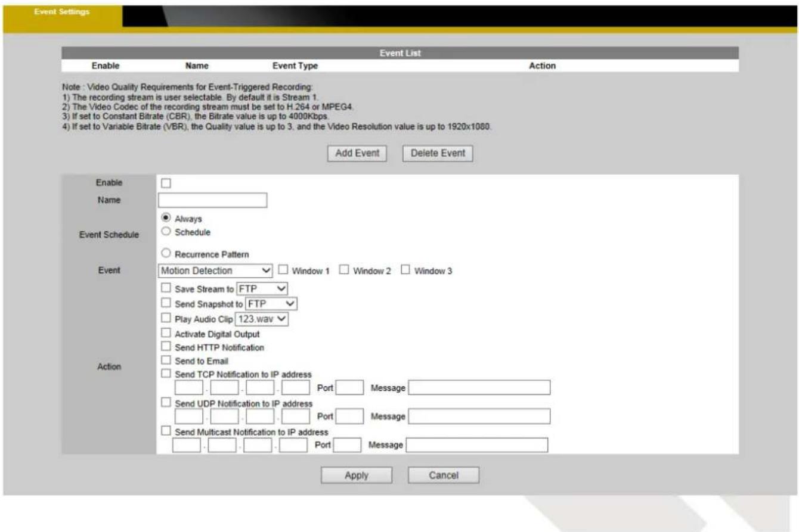Image resolution: width=799 pixels, height=532 pixels.
Task: Click first octet of UDP IP address
Action: click(189, 416)
